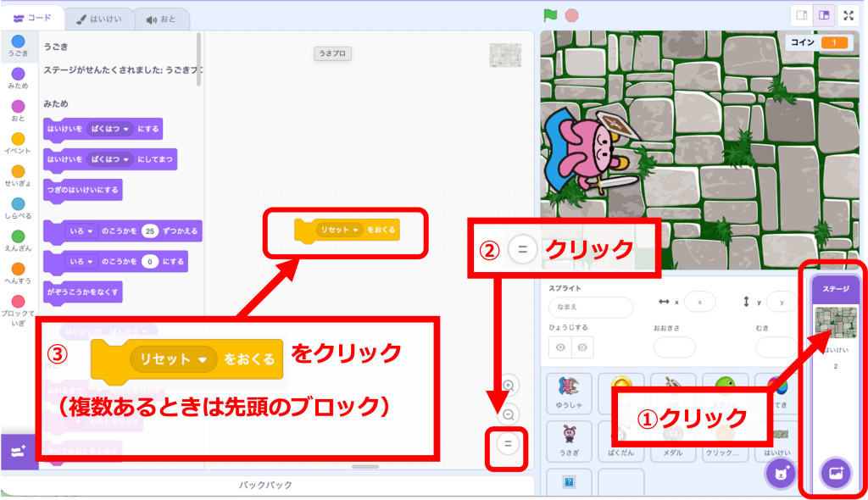Click the add extension button

[19, 452]
